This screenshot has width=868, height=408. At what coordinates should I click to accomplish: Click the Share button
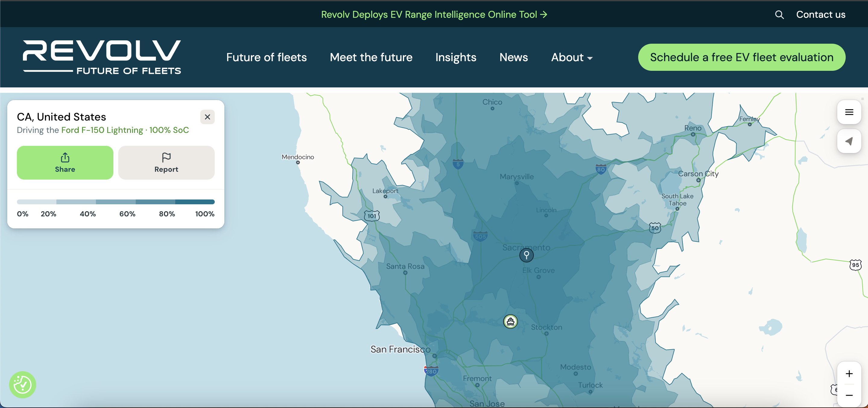tap(65, 163)
